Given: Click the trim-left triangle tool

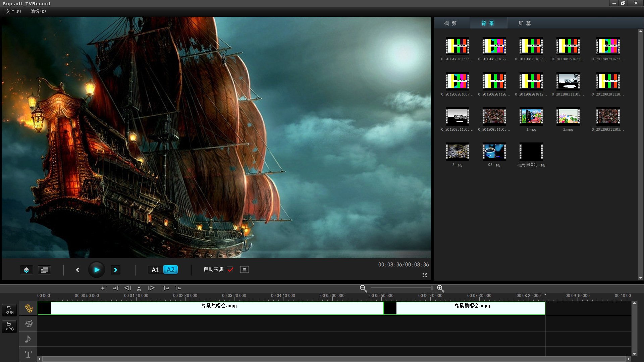Looking at the screenshot, I should (x=128, y=288).
